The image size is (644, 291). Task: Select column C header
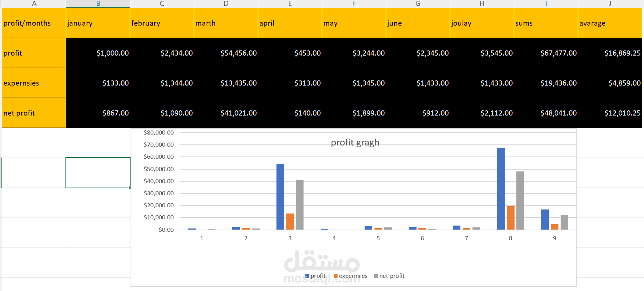point(162,4)
